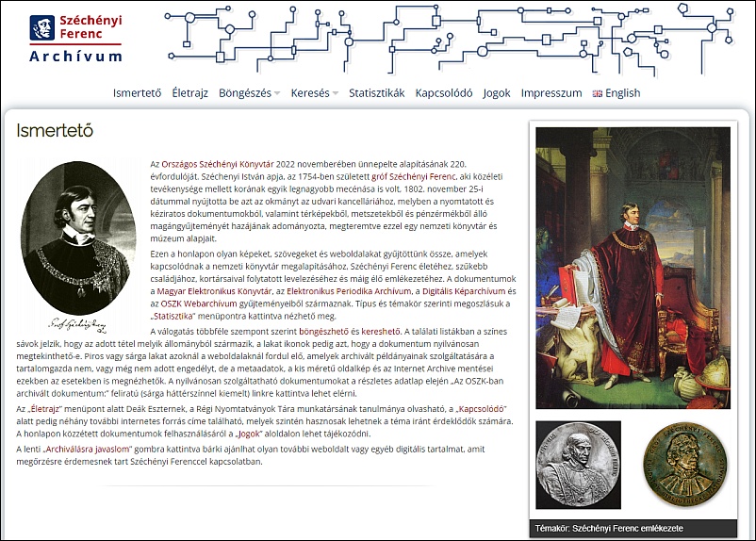Open the Digitális Képarchívum link

(464, 291)
